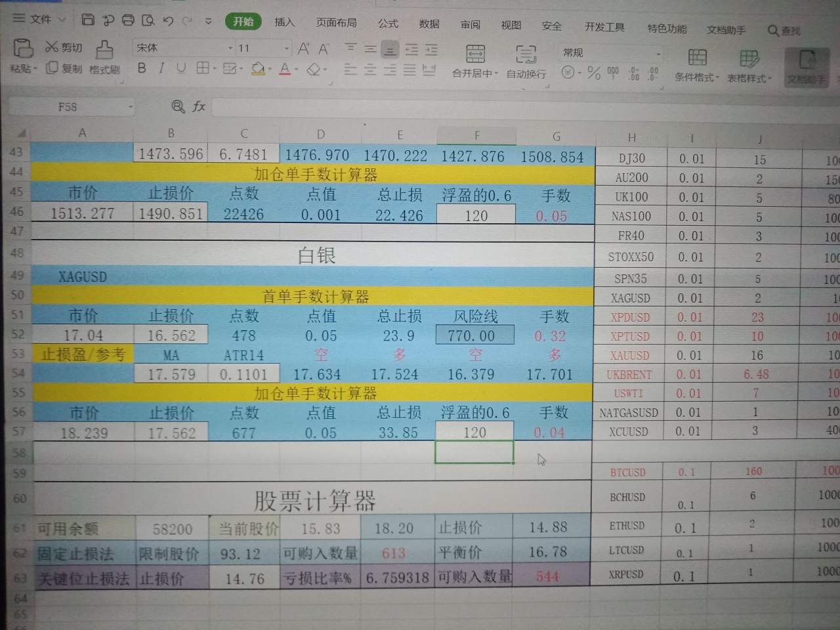The height and width of the screenshot is (630, 840).
Task: Increase indent icon in alignment group
Action: tap(431, 50)
